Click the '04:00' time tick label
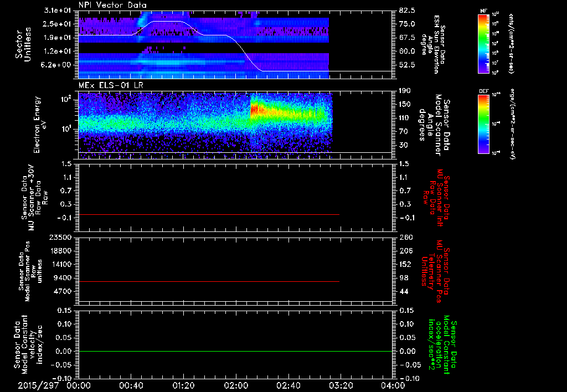This screenshot has width=567, height=392. (x=393, y=385)
